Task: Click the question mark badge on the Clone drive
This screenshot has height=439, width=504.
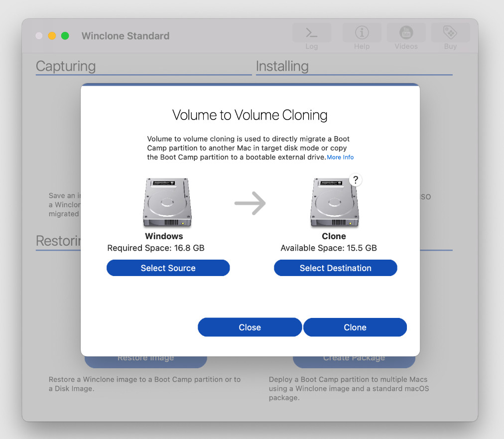Action: click(x=356, y=180)
